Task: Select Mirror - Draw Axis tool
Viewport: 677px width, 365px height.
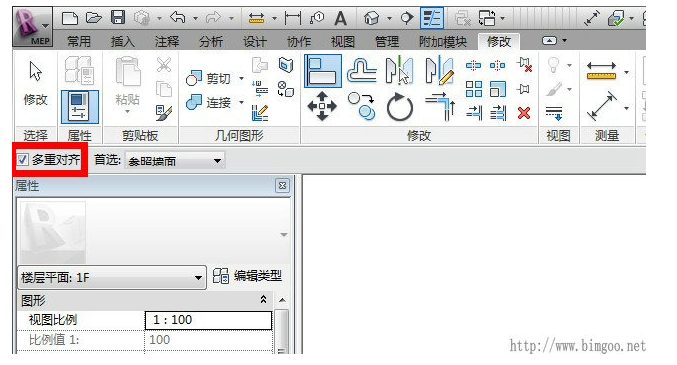Action: pyautogui.click(x=439, y=70)
